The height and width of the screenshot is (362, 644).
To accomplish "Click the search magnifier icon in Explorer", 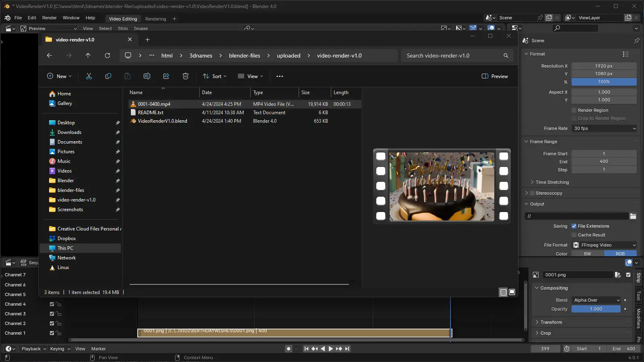I will [506, 56].
